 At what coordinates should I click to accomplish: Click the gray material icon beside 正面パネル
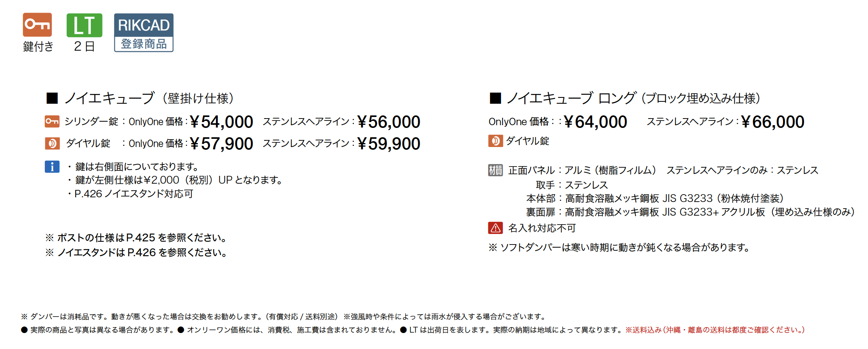[x=495, y=170]
